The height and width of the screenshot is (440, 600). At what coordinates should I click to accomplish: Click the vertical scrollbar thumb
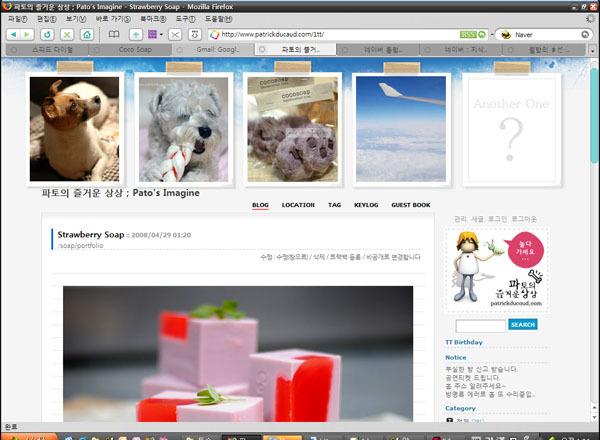tap(594, 116)
